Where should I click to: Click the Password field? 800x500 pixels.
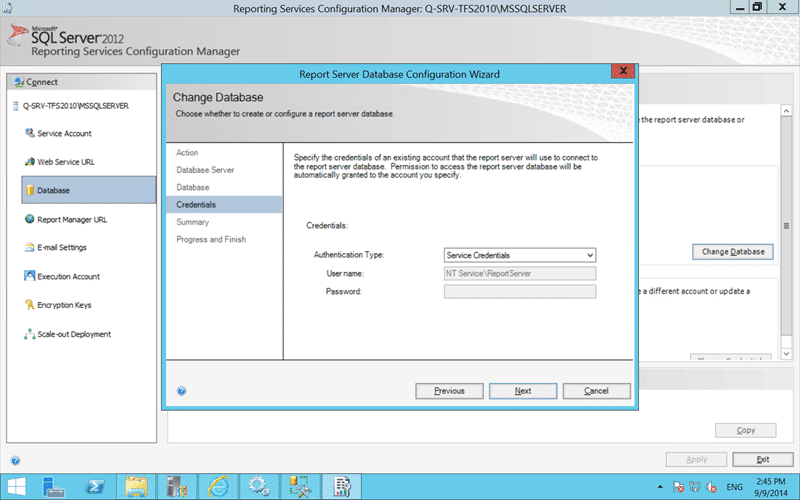[x=519, y=292]
